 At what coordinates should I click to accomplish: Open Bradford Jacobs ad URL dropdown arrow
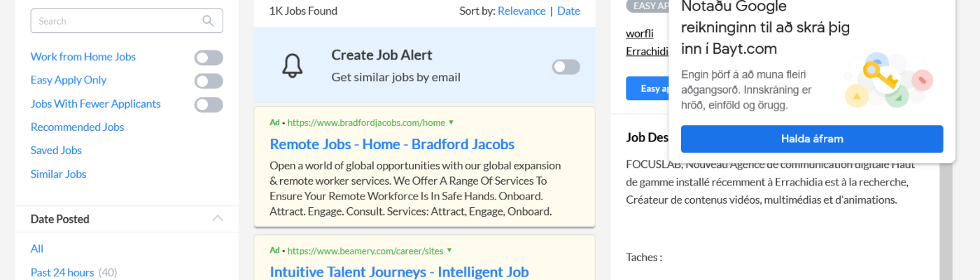point(451,122)
